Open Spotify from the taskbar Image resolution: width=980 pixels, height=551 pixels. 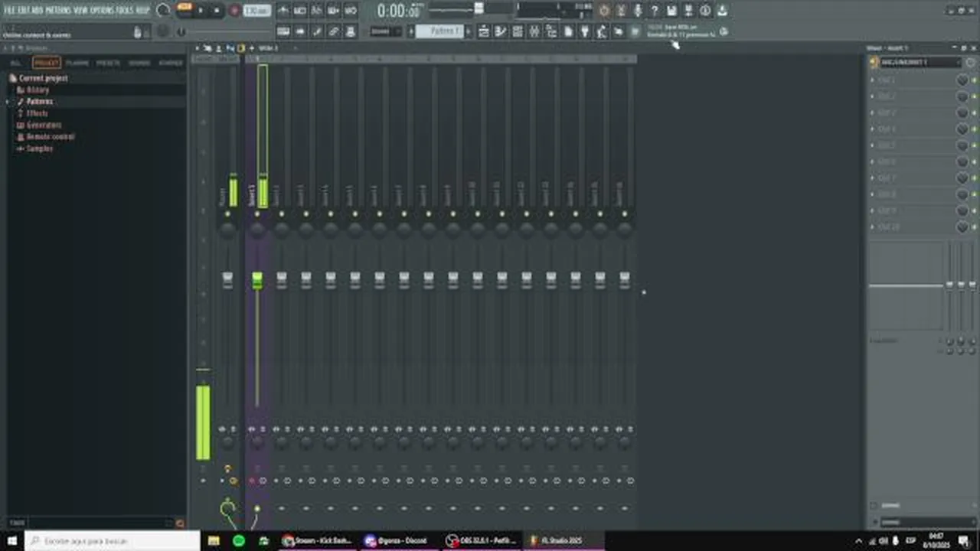(x=239, y=541)
